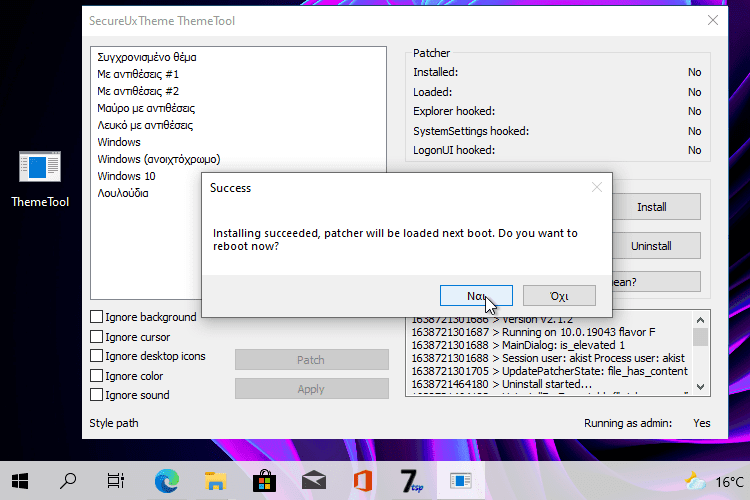Enable Ignore desktop icons checkbox
This screenshot has width=750, height=500.
97,356
